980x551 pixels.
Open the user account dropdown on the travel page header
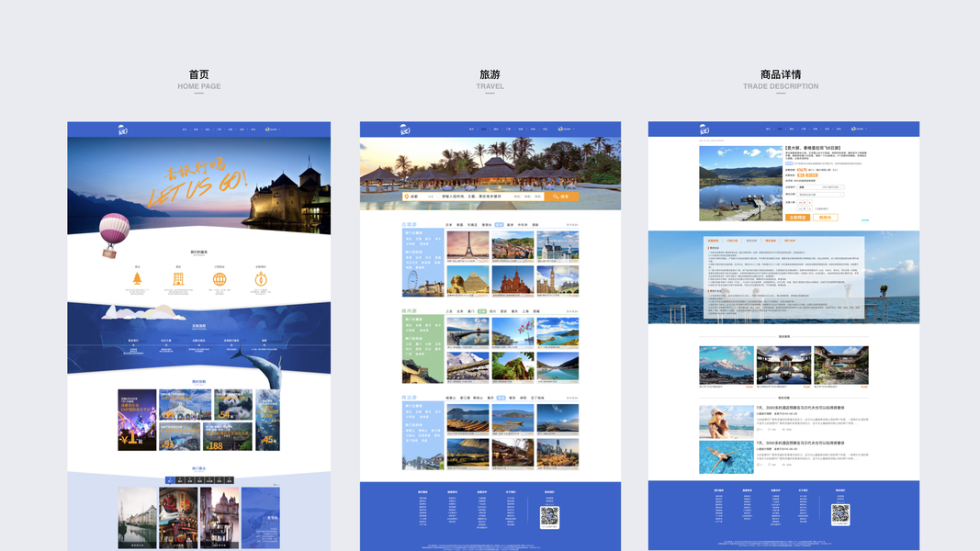[567, 129]
